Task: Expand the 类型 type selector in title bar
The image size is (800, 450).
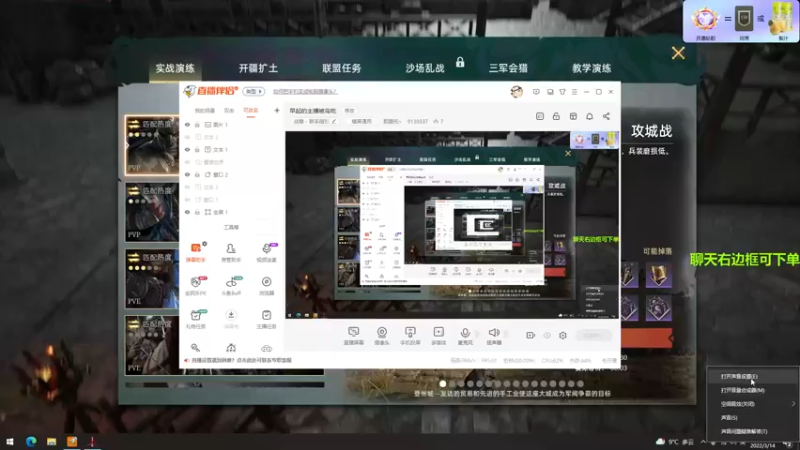Action: tap(254, 91)
